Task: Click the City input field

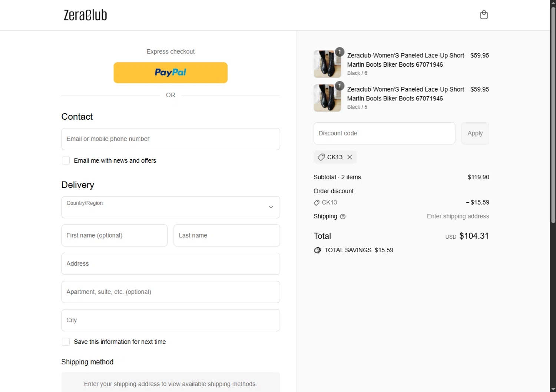Action: [171, 320]
